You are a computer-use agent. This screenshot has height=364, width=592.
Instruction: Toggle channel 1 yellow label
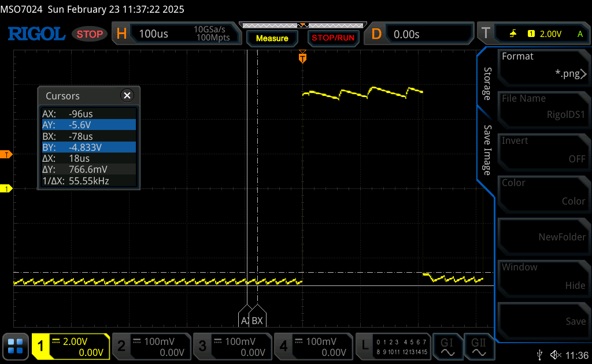point(40,346)
